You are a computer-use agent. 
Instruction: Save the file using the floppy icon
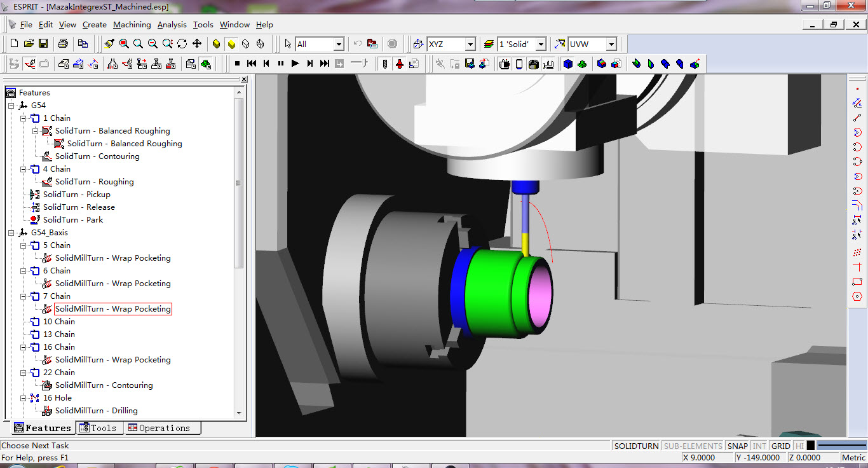pyautogui.click(x=43, y=44)
